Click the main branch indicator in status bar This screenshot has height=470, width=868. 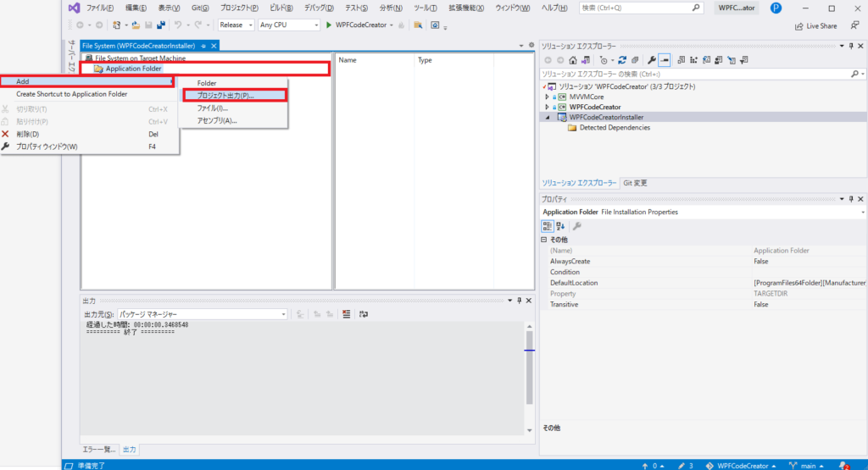coord(806,466)
